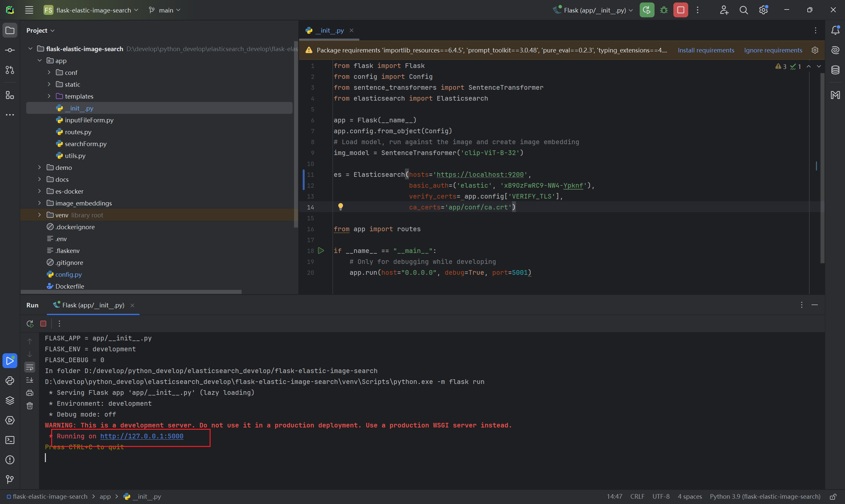Click the Install requirements link
The width and height of the screenshot is (845, 504).
point(706,50)
